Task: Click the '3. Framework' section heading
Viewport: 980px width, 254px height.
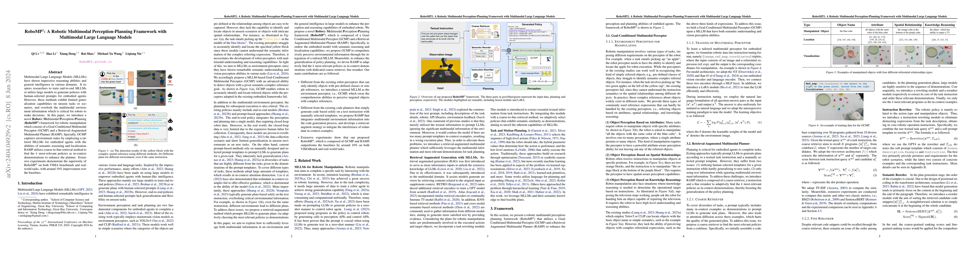Action: pos(502,208)
